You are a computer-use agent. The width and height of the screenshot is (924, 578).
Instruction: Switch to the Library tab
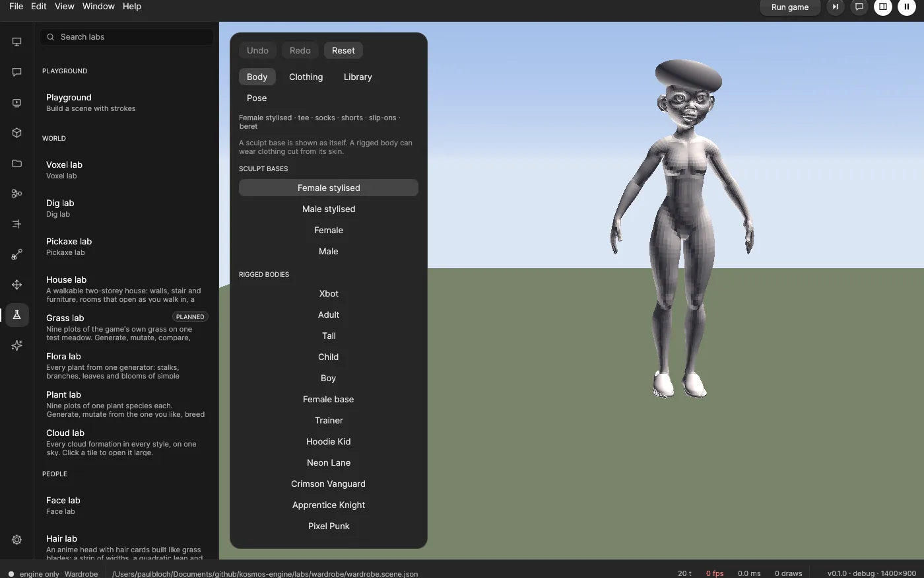point(358,77)
